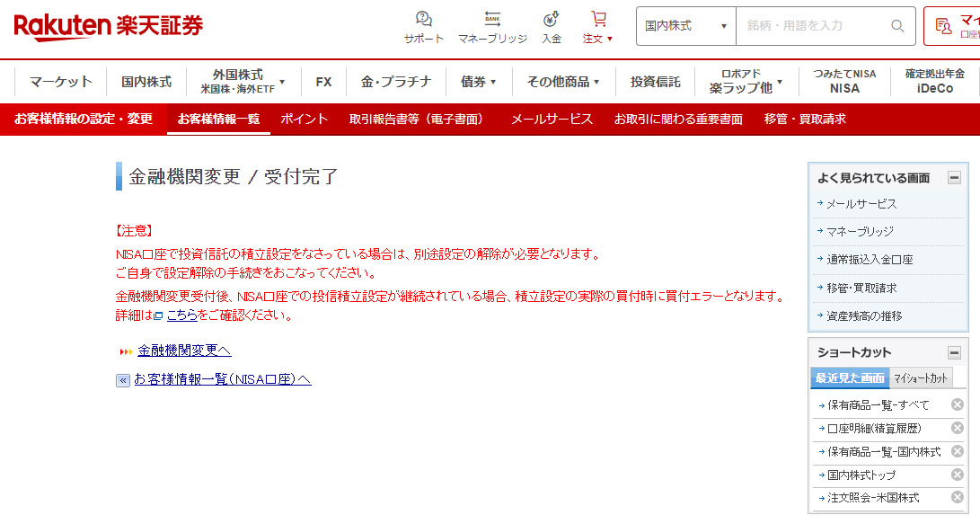Switch to the マイショートカット tab

[x=920, y=378]
